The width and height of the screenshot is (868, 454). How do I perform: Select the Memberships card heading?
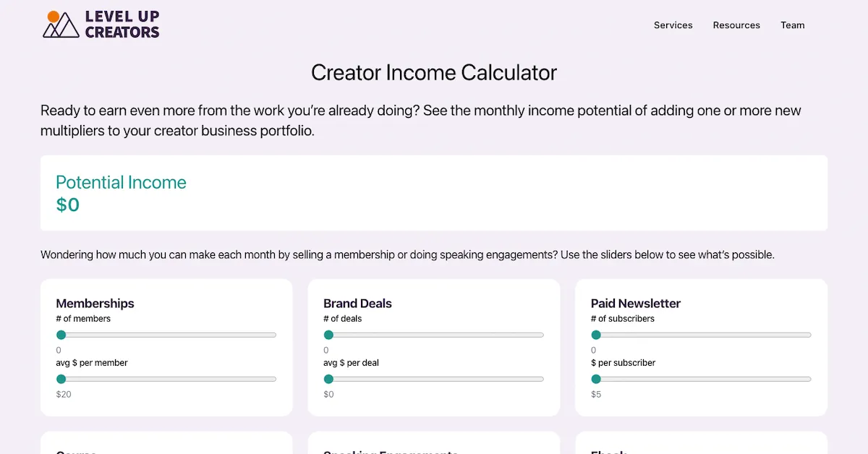[x=95, y=304]
